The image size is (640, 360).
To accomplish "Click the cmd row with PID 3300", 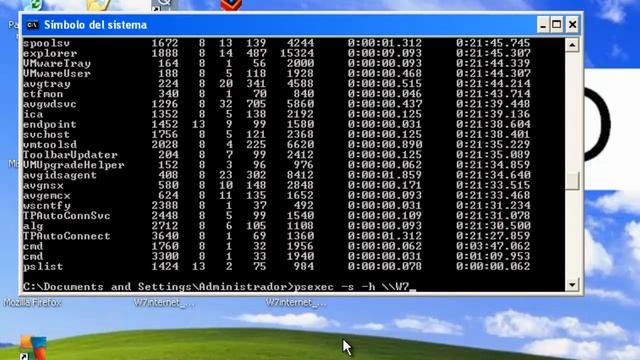I will point(277,256).
